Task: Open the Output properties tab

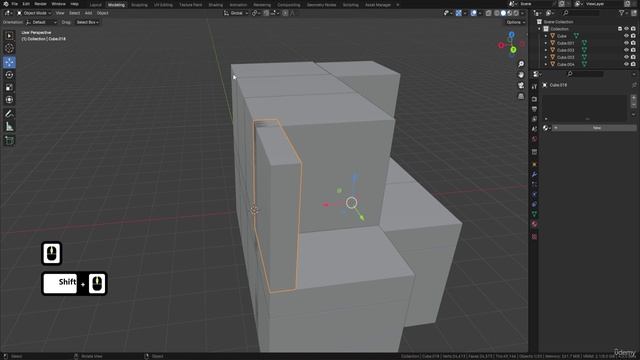Action: pyautogui.click(x=534, y=109)
